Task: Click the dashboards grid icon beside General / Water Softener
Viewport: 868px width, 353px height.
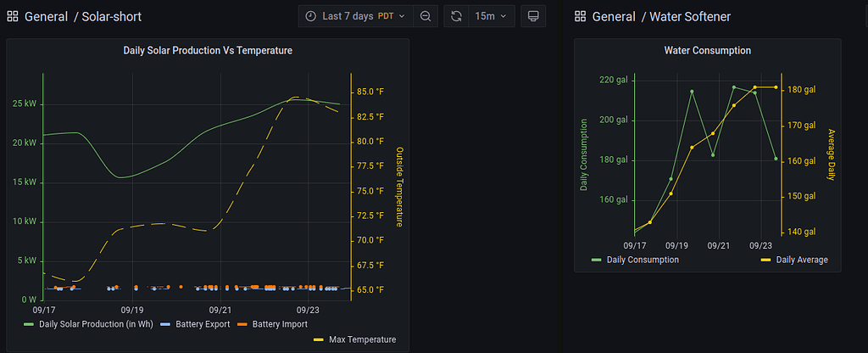Action: point(580,17)
